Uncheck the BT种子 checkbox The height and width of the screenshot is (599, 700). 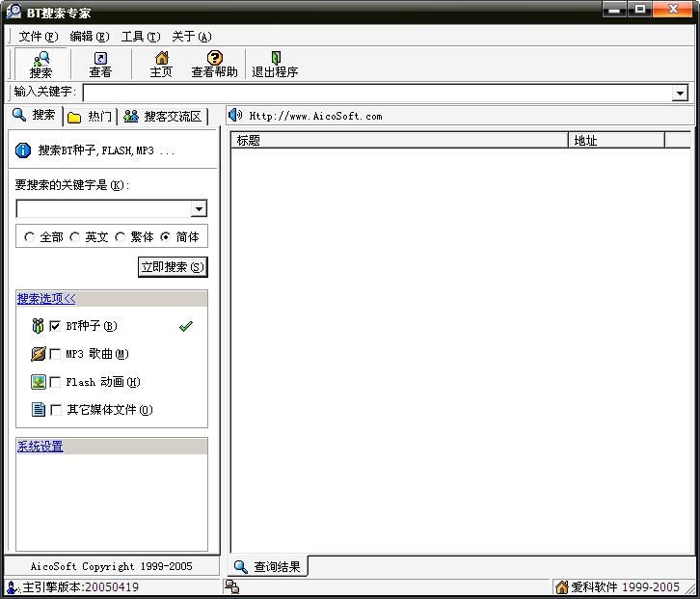(55, 326)
